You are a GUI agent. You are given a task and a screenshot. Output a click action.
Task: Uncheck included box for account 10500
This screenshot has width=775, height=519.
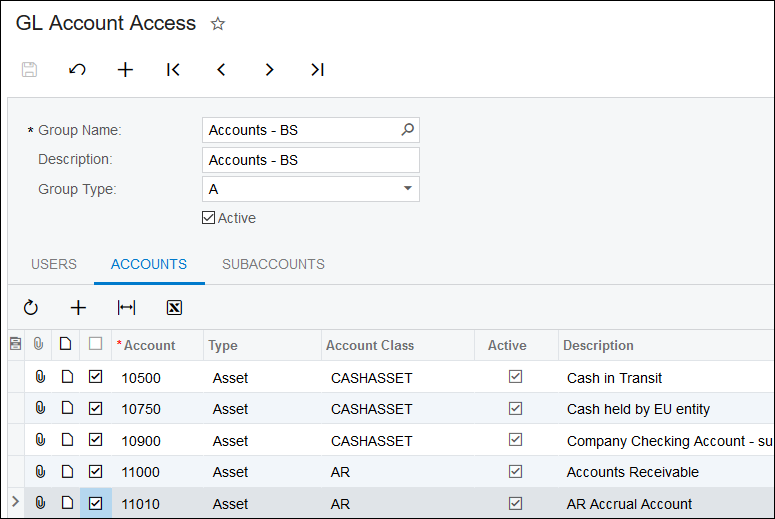tap(95, 378)
